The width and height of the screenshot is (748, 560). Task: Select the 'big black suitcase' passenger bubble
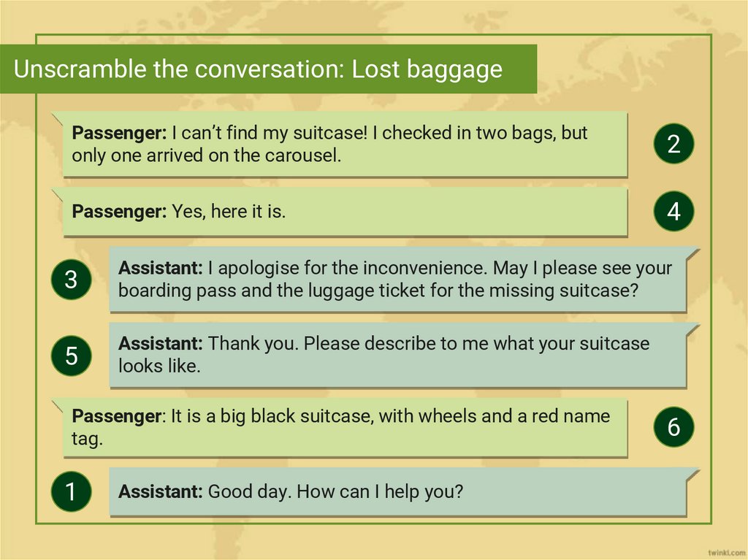344,428
